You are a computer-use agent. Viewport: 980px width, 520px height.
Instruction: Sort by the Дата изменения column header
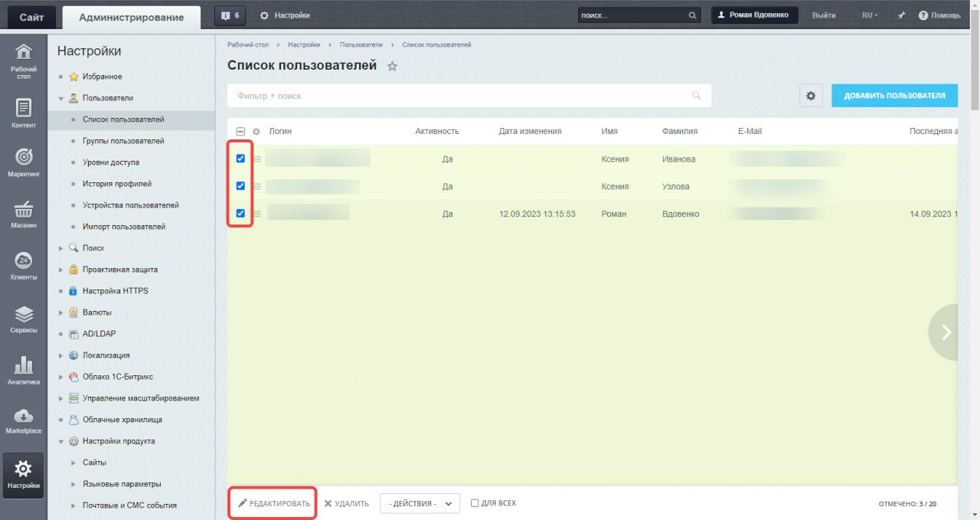click(x=530, y=131)
